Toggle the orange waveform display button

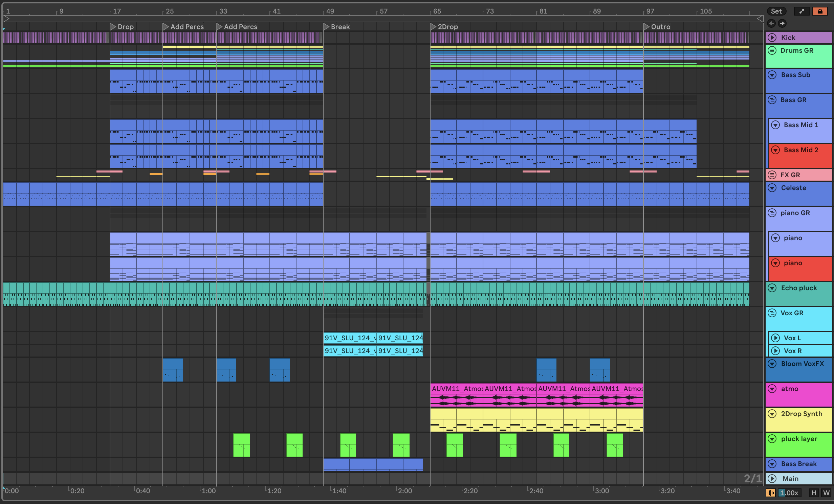[771, 493]
